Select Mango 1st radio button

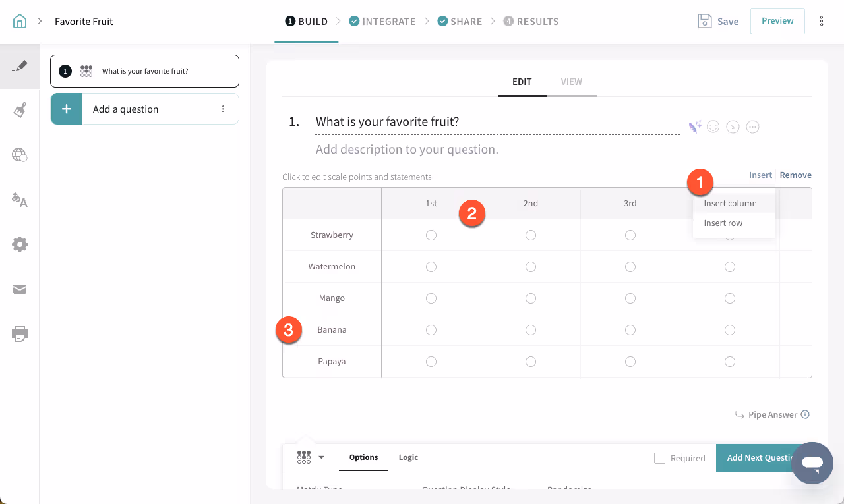[431, 298]
